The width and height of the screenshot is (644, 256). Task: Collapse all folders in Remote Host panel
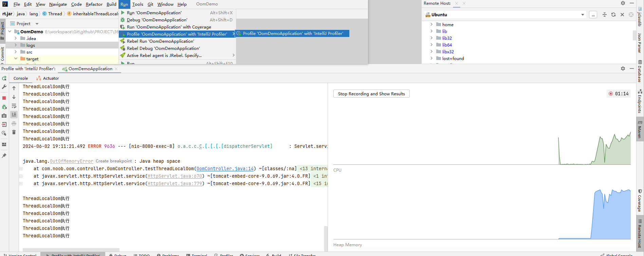pyautogui.click(x=605, y=15)
